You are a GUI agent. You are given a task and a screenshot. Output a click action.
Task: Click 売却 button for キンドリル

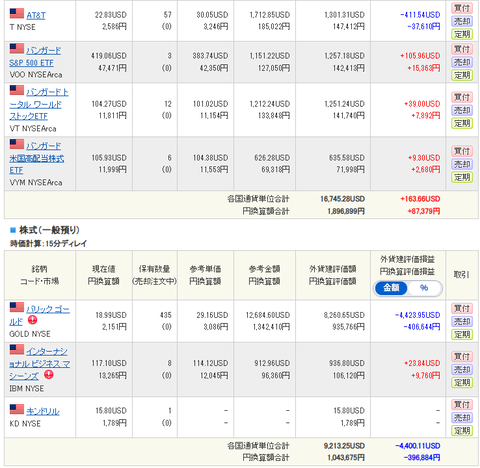(462, 418)
